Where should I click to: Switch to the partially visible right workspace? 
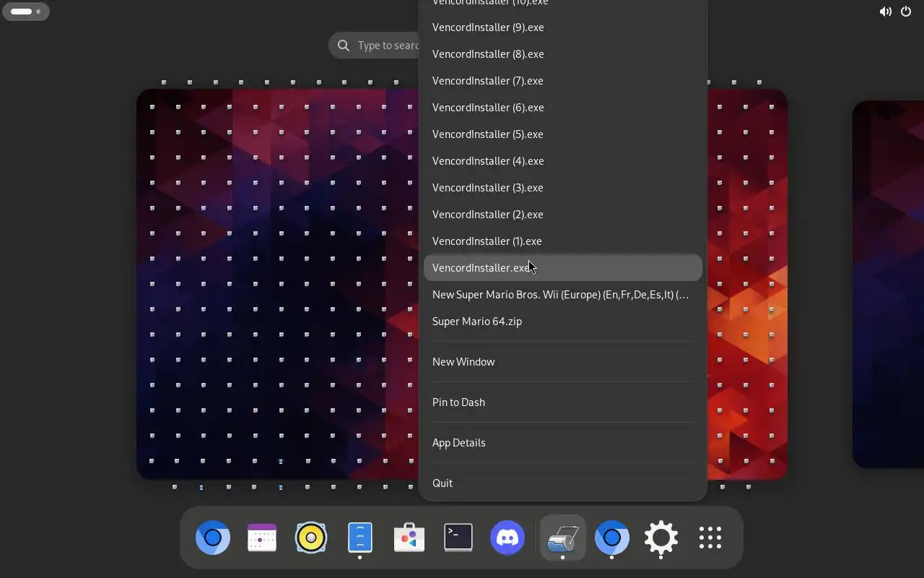pyautogui.click(x=888, y=284)
